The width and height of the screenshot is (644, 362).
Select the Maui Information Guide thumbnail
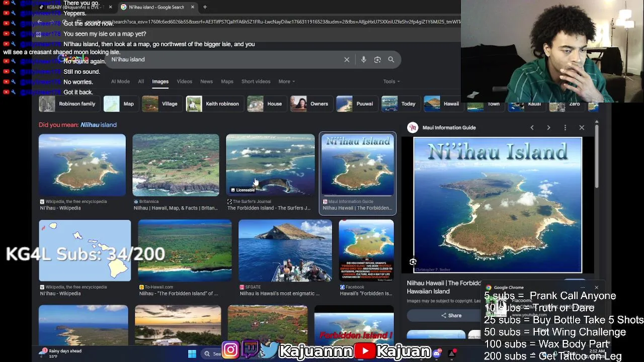[358, 165]
